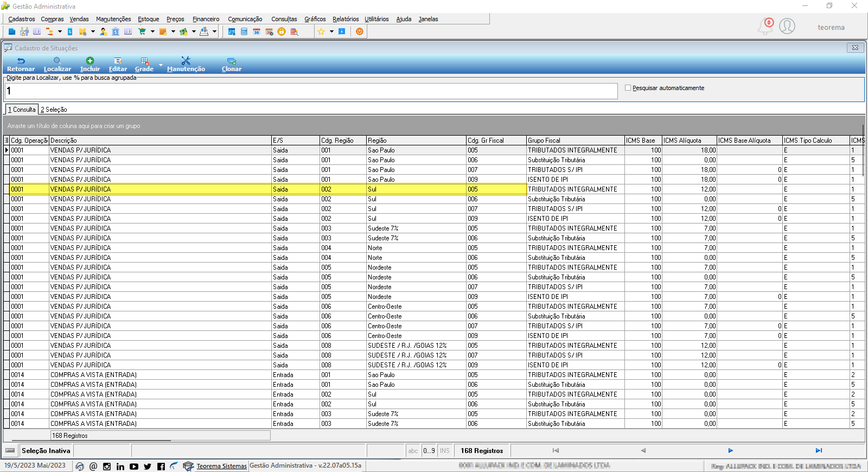868x472 pixels.
Task: Open green money dropdown arrow
Action: [194, 31]
